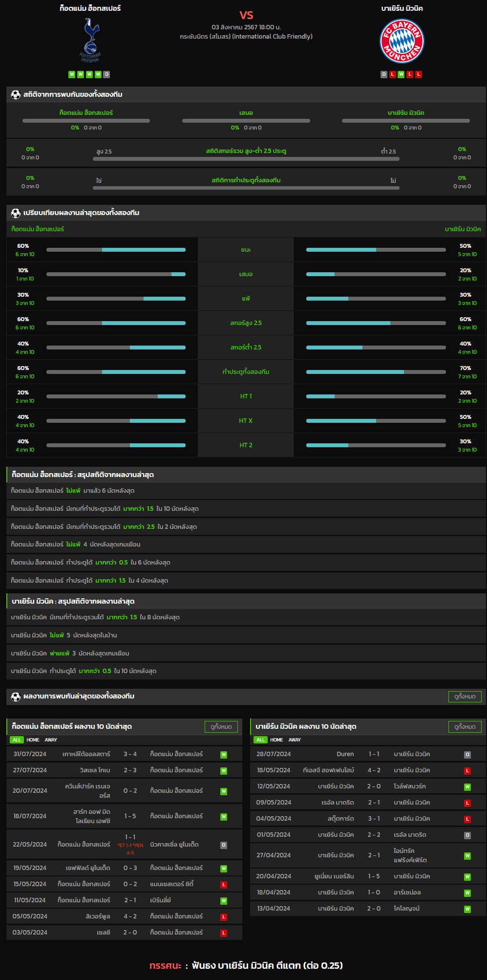
Task: Click the score 3 - 4 against เกาหลีใต้ออลสตาร์
Action: (130, 754)
